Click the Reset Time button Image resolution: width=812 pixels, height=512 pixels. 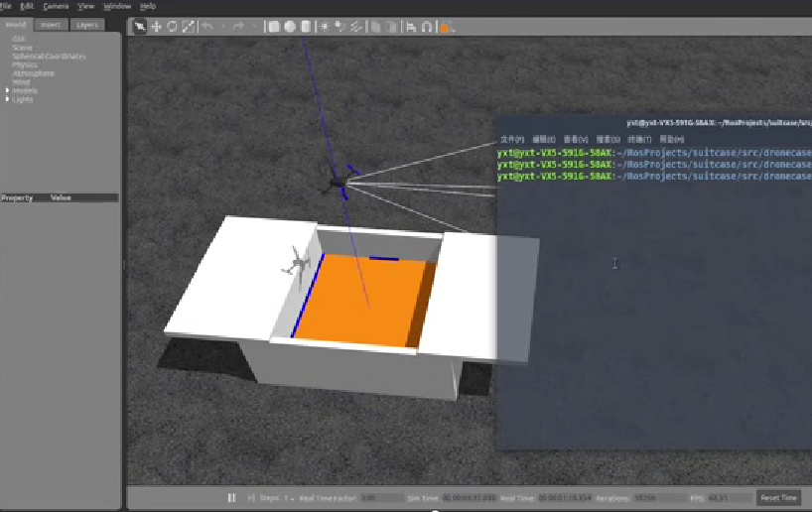[x=778, y=498]
